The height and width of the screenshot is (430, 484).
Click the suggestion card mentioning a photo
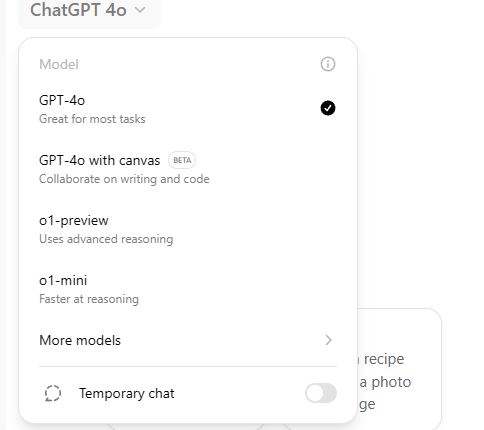tap(399, 367)
